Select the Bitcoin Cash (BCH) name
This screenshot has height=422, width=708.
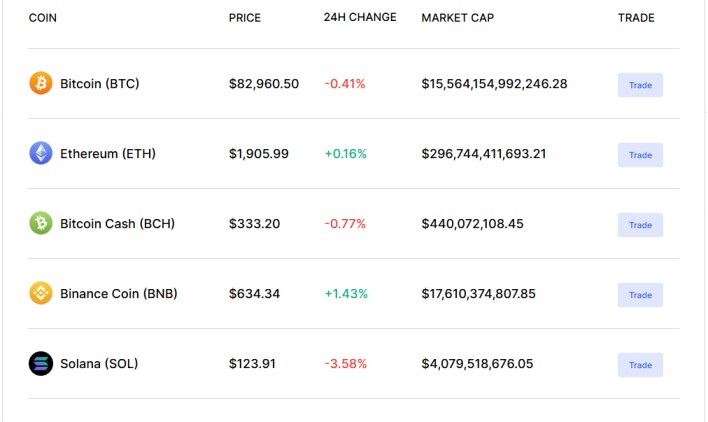[117, 224]
